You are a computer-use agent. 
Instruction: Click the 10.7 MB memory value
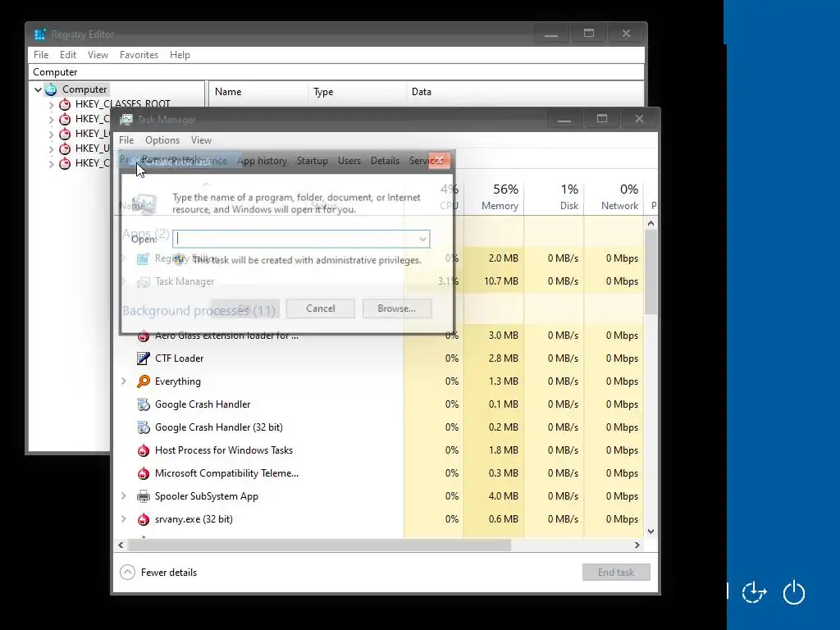(x=501, y=281)
